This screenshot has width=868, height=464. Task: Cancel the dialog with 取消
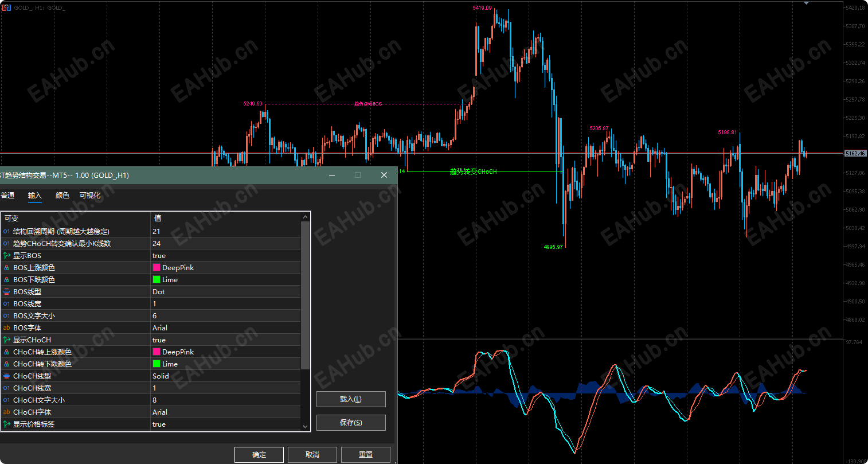pyautogui.click(x=312, y=455)
